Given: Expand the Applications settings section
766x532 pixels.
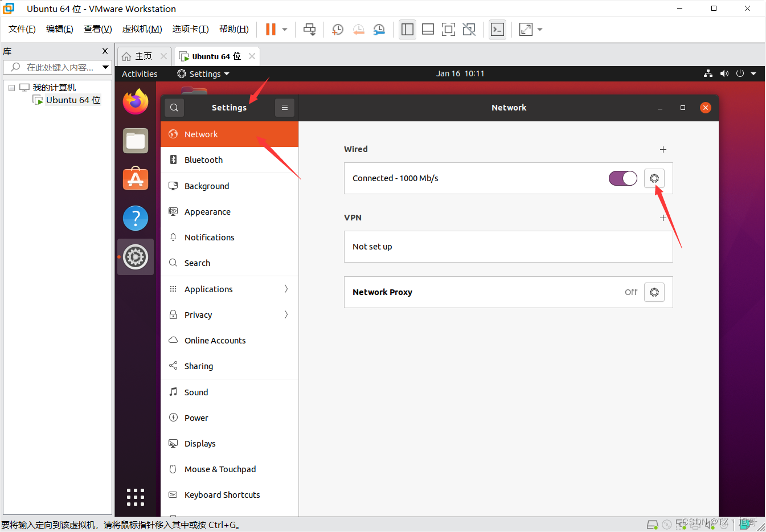Looking at the screenshot, I should coord(230,289).
